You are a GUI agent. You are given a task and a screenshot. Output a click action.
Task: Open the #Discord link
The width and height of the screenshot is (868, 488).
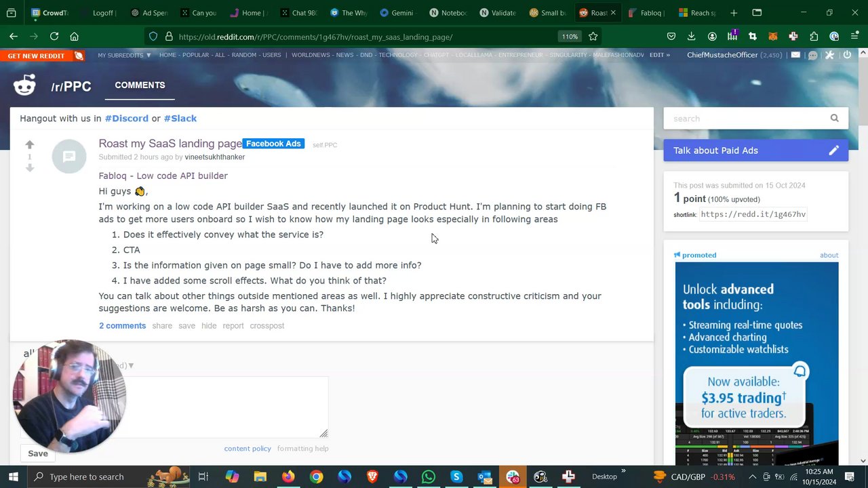coord(126,118)
